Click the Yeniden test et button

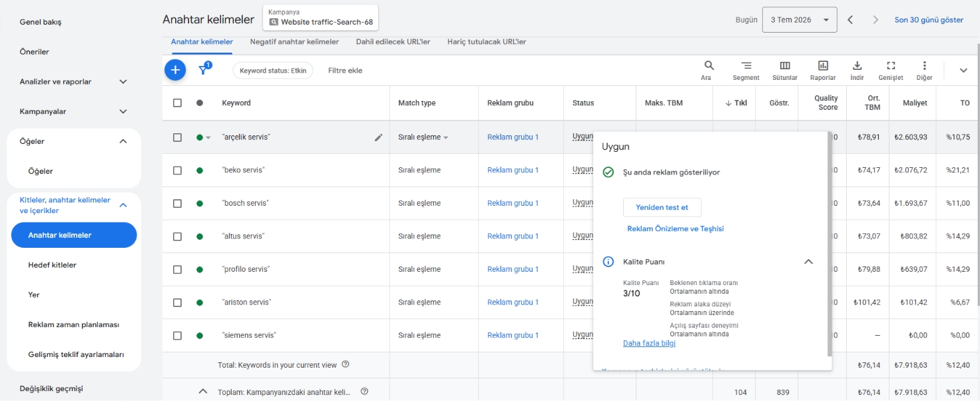click(662, 207)
